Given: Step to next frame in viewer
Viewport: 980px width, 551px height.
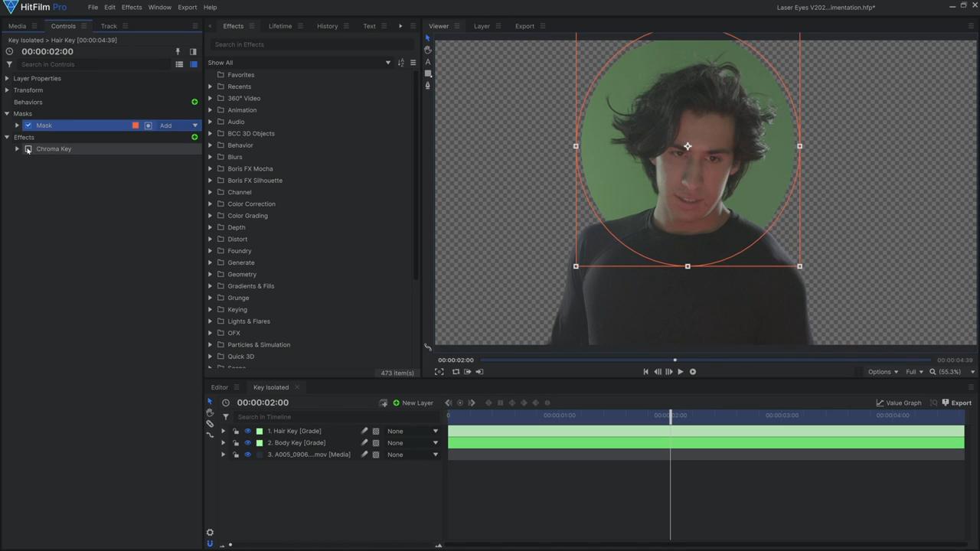Looking at the screenshot, I should pyautogui.click(x=669, y=372).
